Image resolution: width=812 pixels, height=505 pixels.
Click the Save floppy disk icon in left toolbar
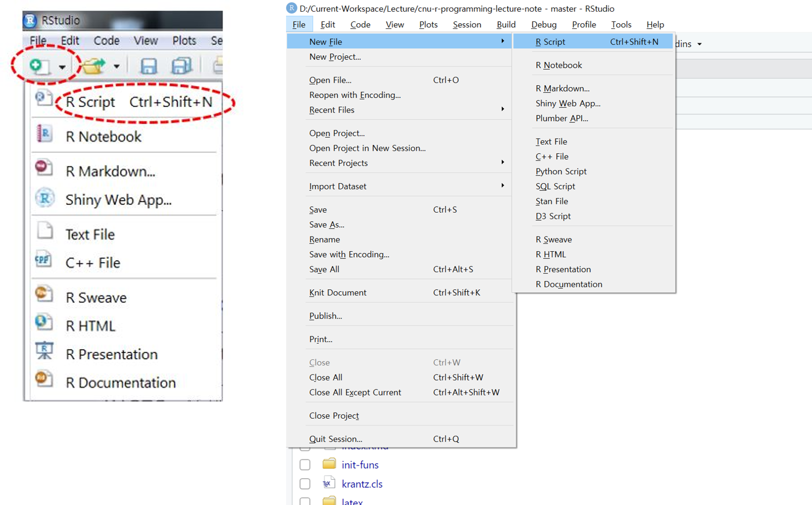pyautogui.click(x=149, y=66)
